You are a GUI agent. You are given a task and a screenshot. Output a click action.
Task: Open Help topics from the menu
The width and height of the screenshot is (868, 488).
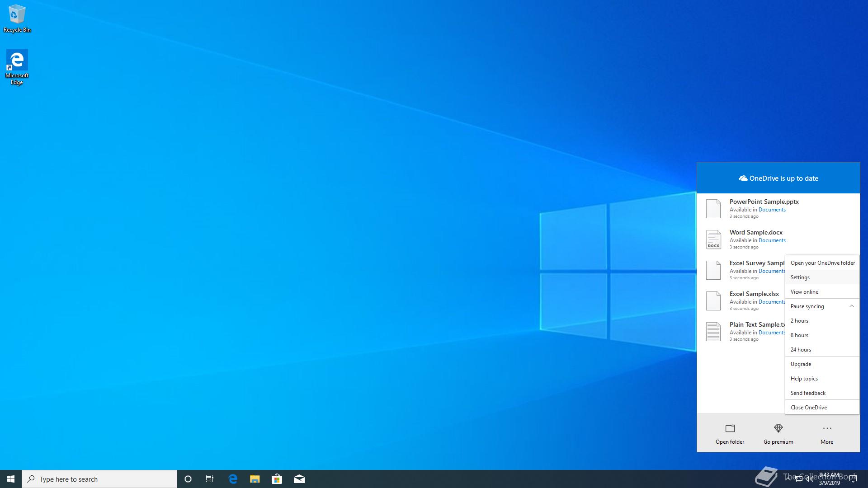pyautogui.click(x=822, y=379)
